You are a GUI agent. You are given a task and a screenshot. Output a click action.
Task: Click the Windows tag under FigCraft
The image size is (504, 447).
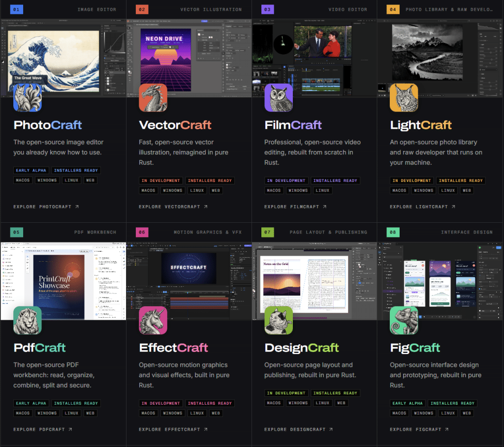(x=424, y=413)
